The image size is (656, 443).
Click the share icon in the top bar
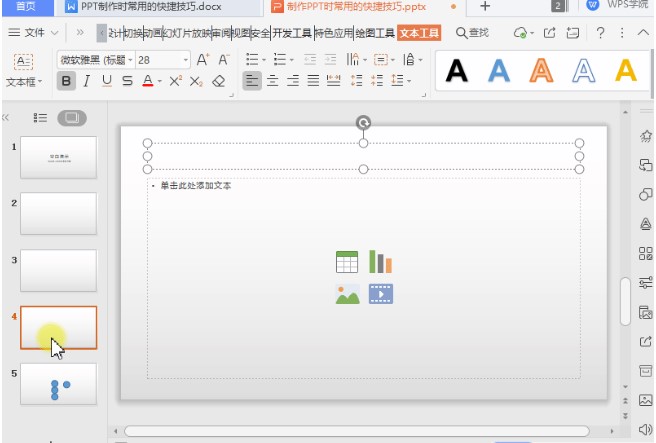click(x=549, y=33)
